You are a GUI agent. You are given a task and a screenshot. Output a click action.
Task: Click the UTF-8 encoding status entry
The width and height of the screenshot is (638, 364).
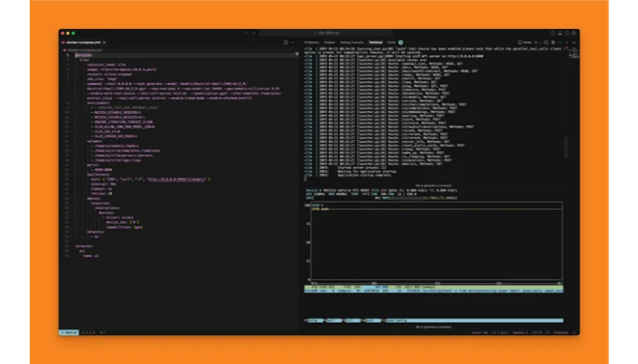coord(536,332)
